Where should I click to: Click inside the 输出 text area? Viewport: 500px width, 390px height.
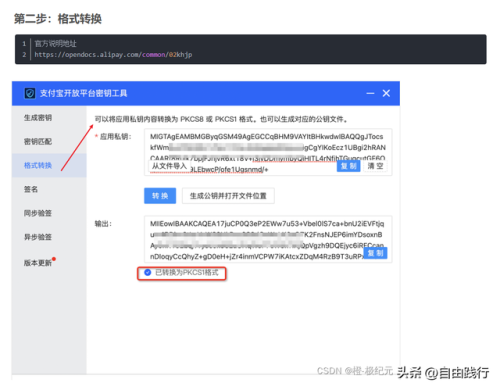(268, 239)
